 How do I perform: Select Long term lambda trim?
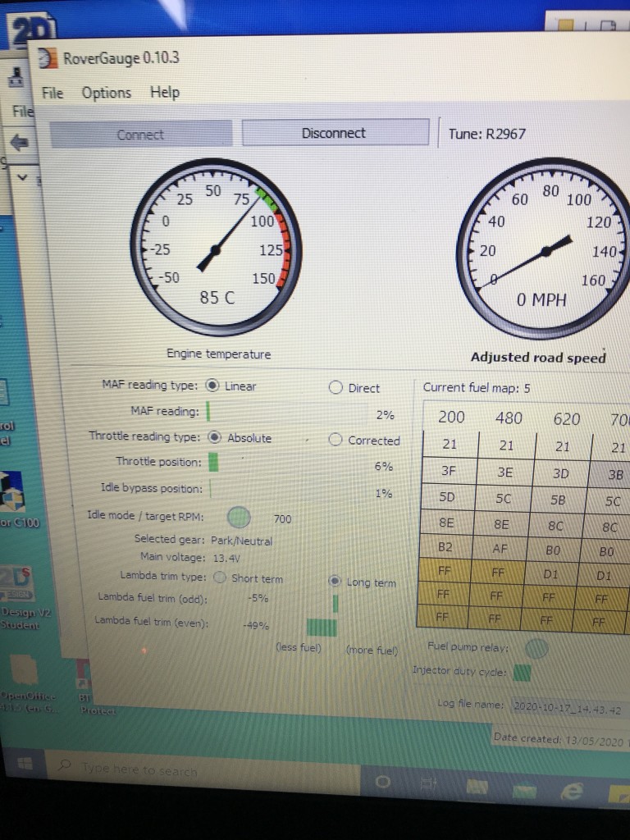click(335, 582)
